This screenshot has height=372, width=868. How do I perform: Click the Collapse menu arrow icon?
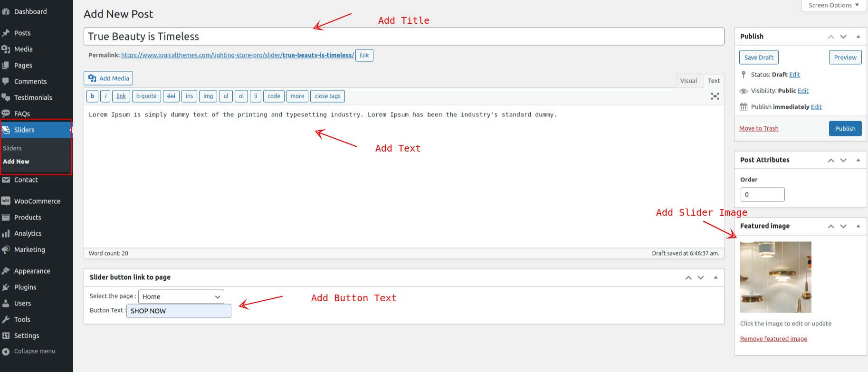point(6,352)
